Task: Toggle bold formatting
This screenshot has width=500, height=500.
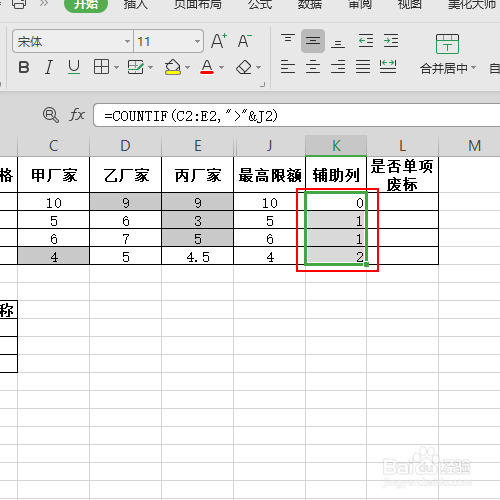Action: pos(24,67)
